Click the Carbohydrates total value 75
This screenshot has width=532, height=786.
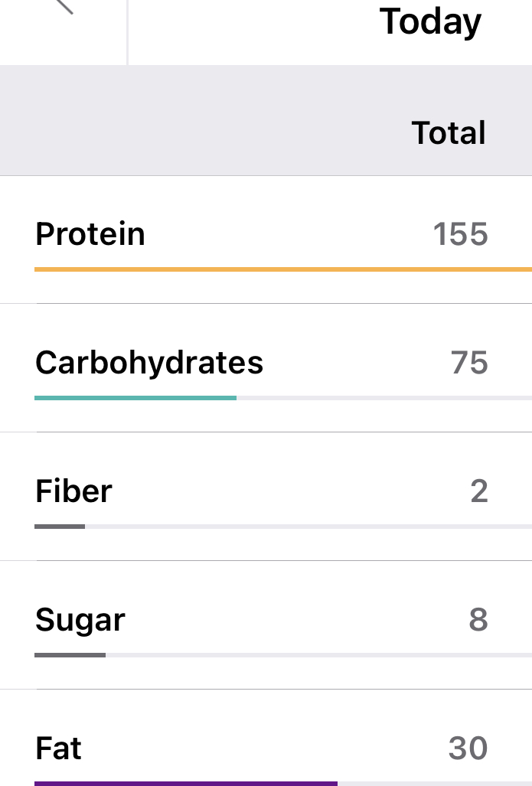tap(468, 363)
